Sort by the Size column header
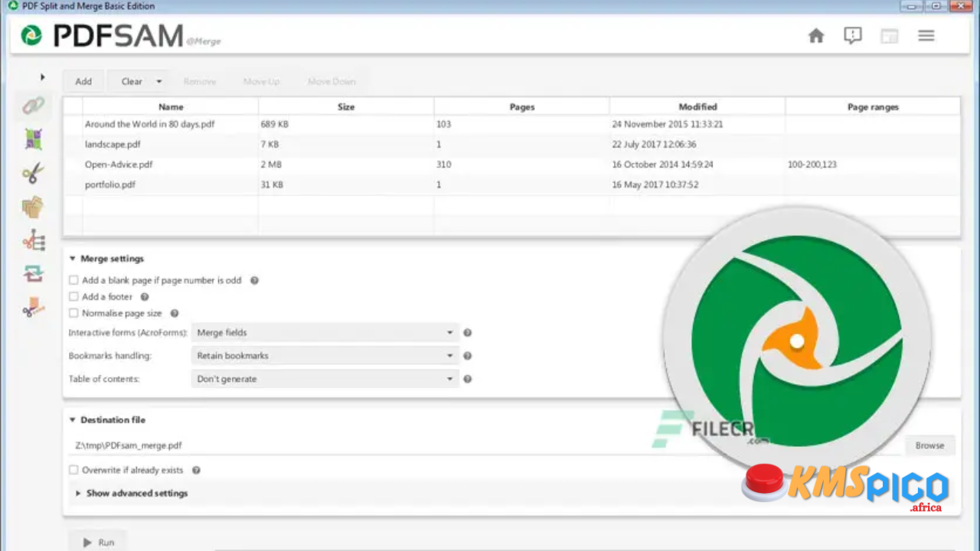Screen dimensions: 980x551 click(x=346, y=107)
